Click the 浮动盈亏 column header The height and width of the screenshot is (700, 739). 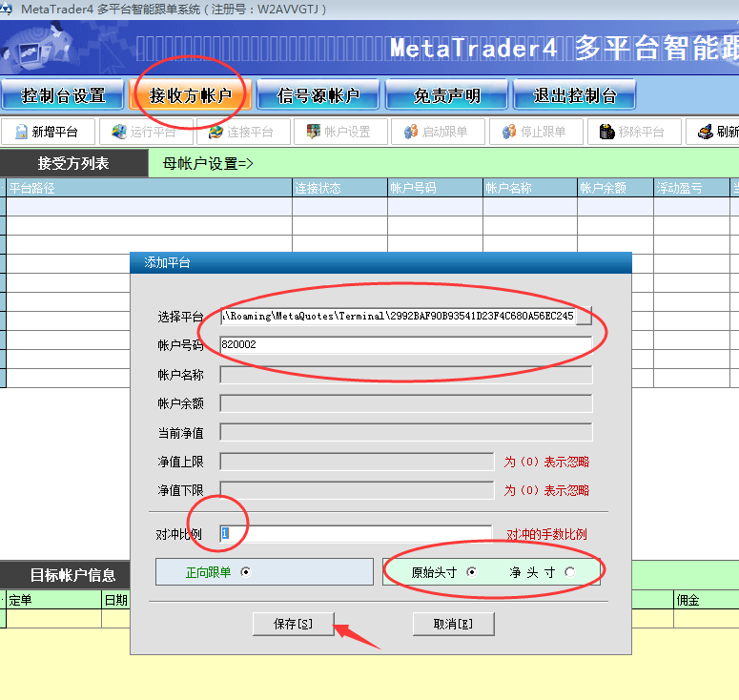tap(691, 188)
